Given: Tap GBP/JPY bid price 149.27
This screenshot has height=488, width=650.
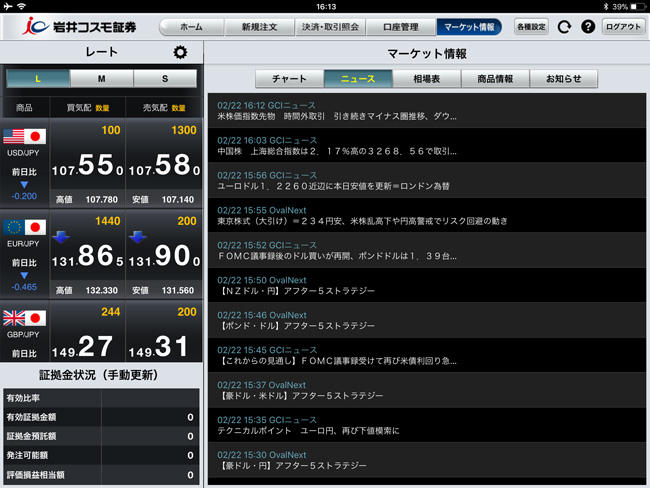Looking at the screenshot, I should (82, 347).
